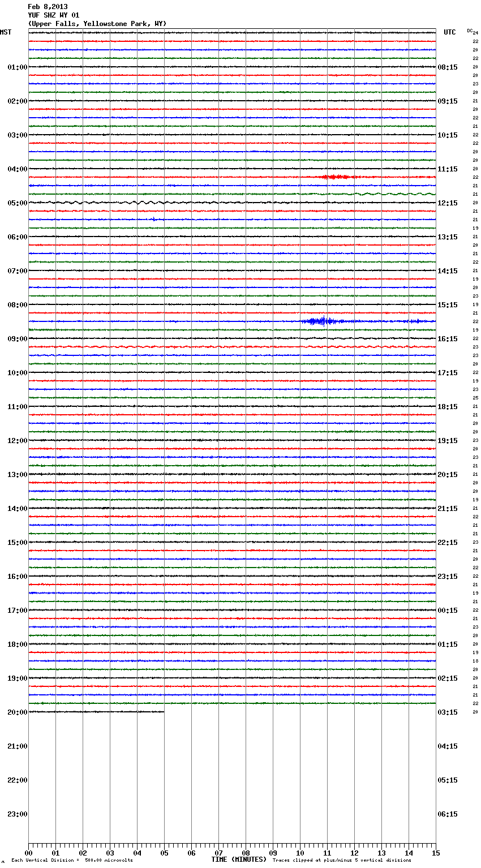Viewport: 481px width, 868px height.
Task: Select MST time label '21:00'
Action: [18, 746]
